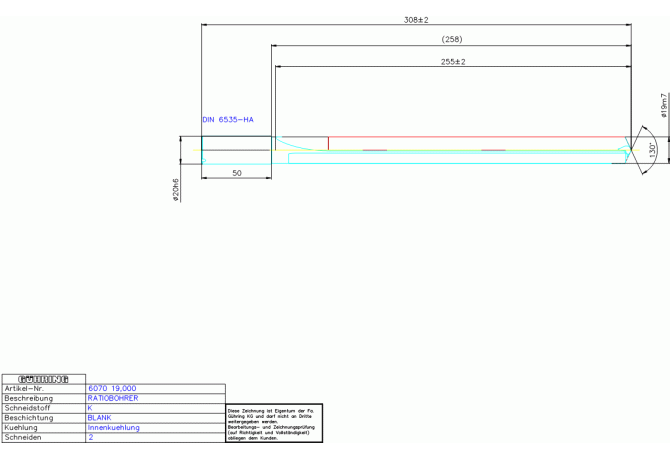The height and width of the screenshot is (460, 670).
Task: Click the red line on the drill body
Action: [478, 137]
